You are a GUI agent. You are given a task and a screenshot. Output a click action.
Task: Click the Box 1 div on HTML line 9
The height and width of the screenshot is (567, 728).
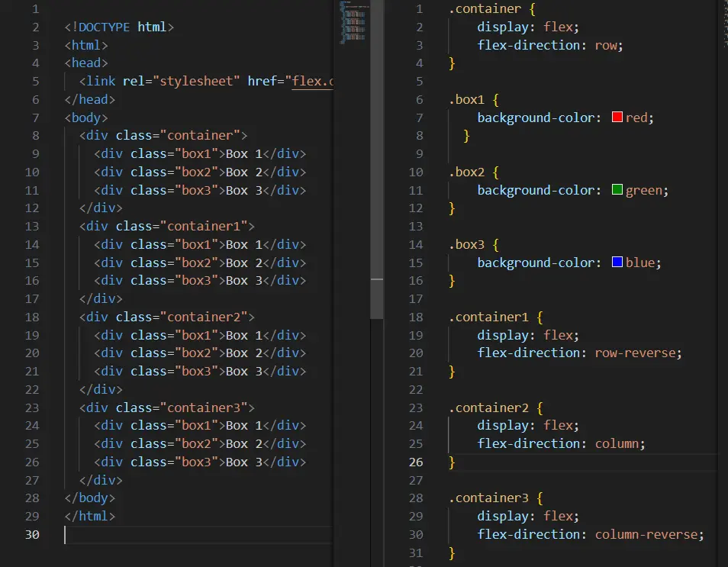tap(200, 153)
